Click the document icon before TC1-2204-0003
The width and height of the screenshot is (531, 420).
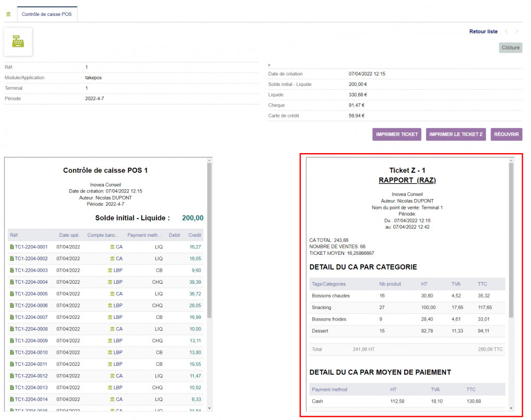(x=12, y=271)
